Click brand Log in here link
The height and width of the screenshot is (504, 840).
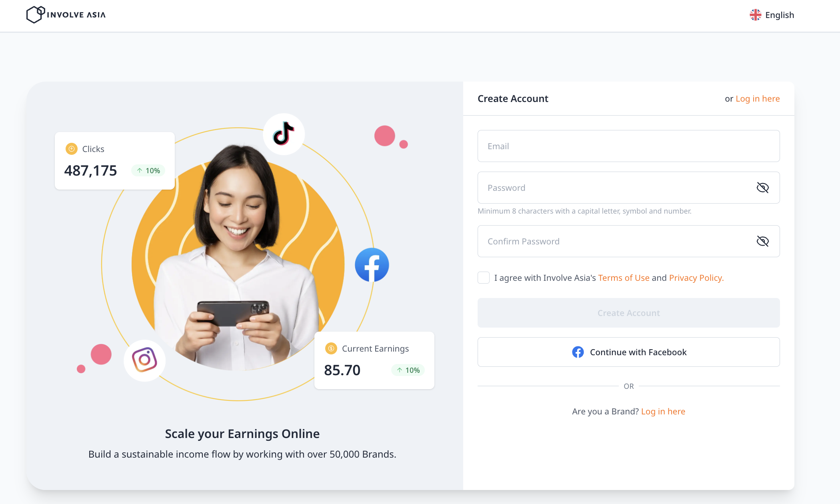pos(663,411)
